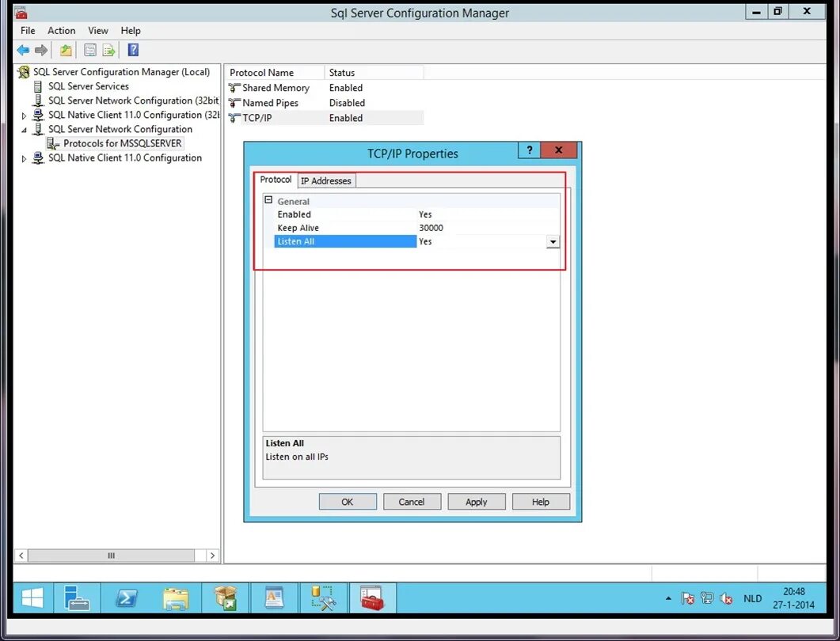This screenshot has height=641, width=840.
Task: Click the Action Center flag tray icon
Action: coord(688,598)
